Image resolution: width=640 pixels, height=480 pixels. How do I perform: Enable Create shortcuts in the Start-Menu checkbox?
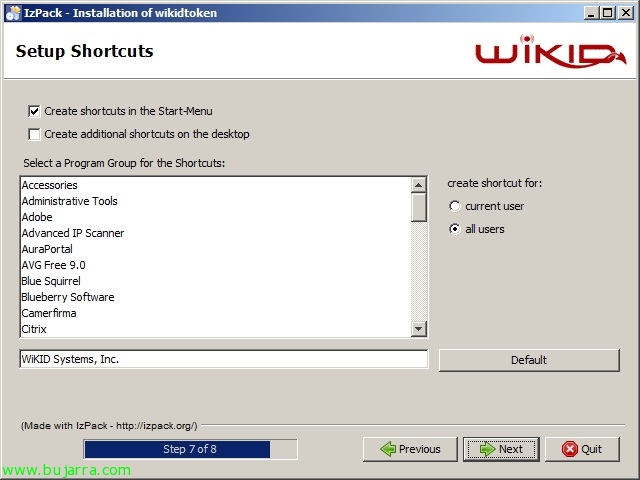click(x=34, y=111)
